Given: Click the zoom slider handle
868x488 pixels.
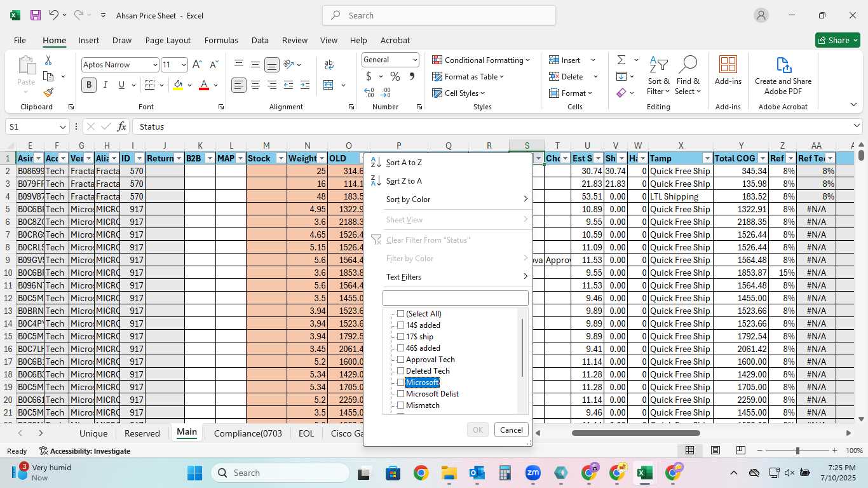Looking at the screenshot, I should coord(797,451).
